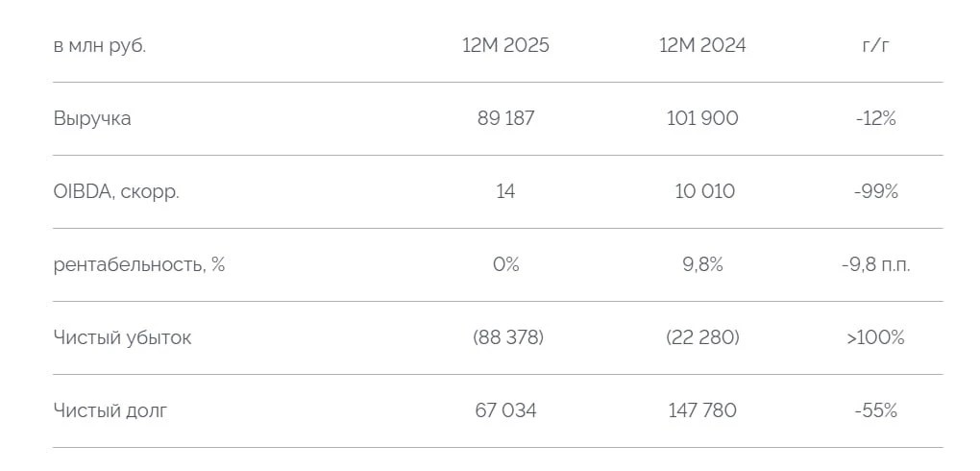Image resolution: width=980 pixels, height=471 pixels.
Task: Select the 9,8% margin value
Action: (x=702, y=265)
